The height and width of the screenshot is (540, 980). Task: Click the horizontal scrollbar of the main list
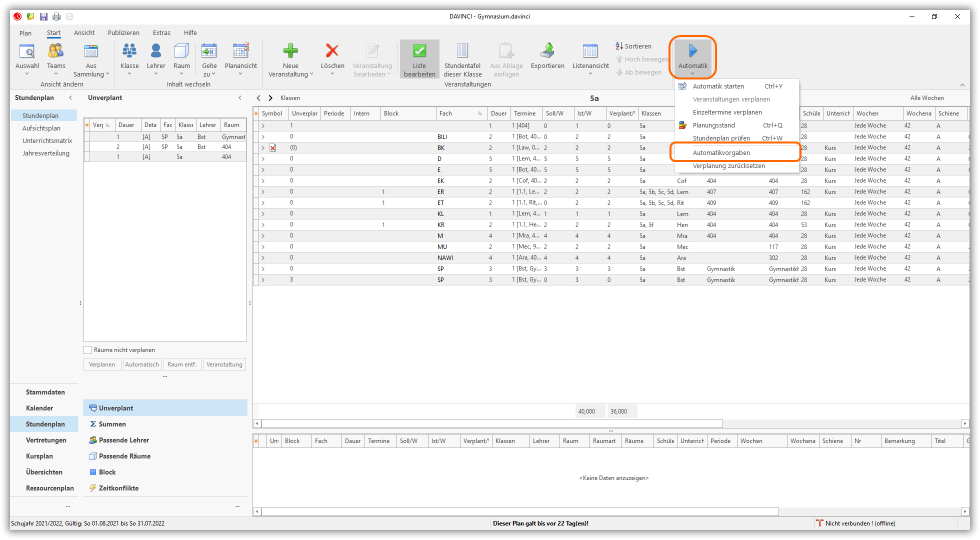coord(492,424)
